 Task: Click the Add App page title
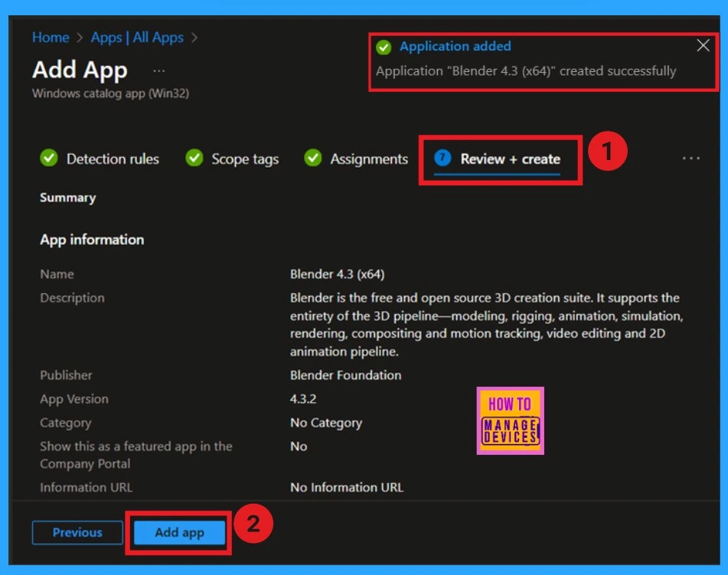tap(80, 70)
